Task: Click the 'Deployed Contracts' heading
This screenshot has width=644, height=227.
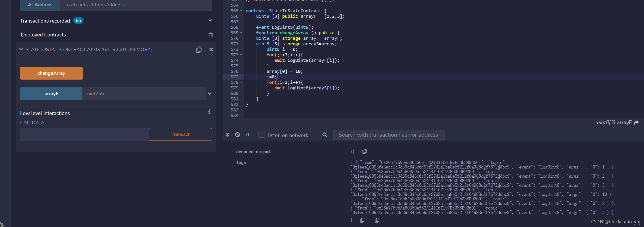Action: click(x=43, y=35)
